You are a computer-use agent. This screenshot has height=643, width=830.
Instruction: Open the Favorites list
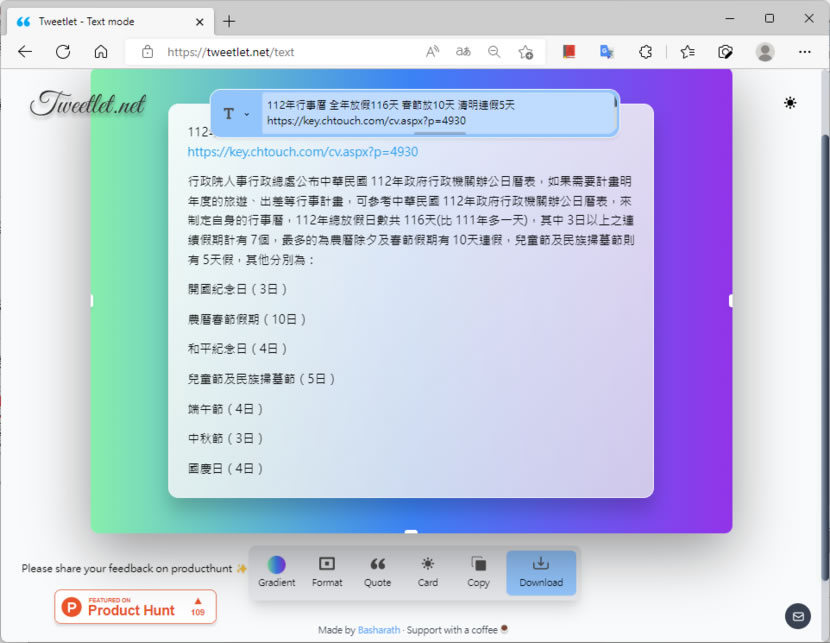688,52
